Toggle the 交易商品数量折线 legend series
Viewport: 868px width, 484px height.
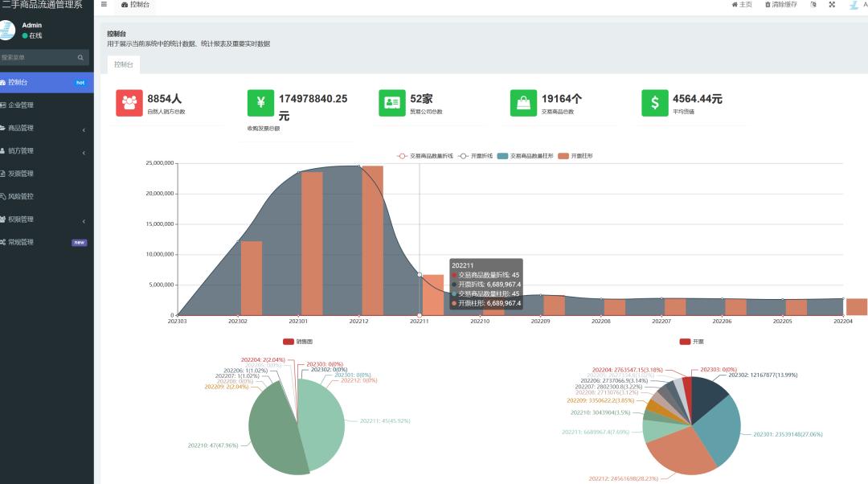pos(425,156)
